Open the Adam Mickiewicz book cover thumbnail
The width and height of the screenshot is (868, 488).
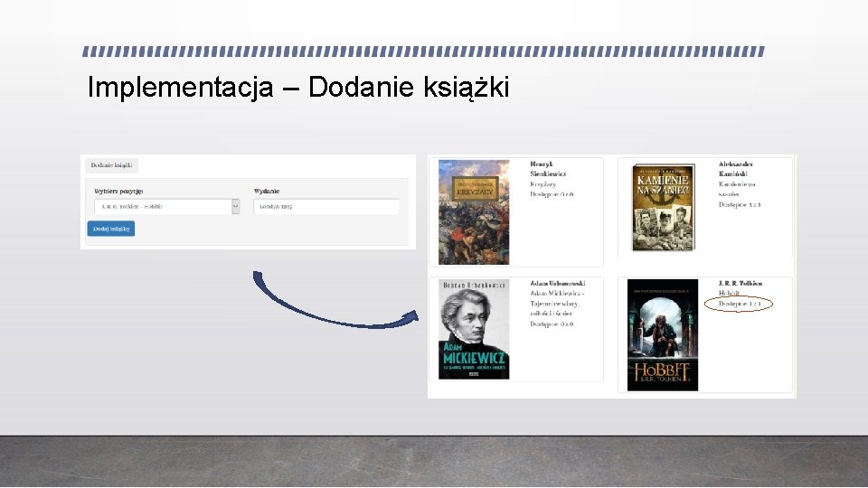(x=474, y=329)
